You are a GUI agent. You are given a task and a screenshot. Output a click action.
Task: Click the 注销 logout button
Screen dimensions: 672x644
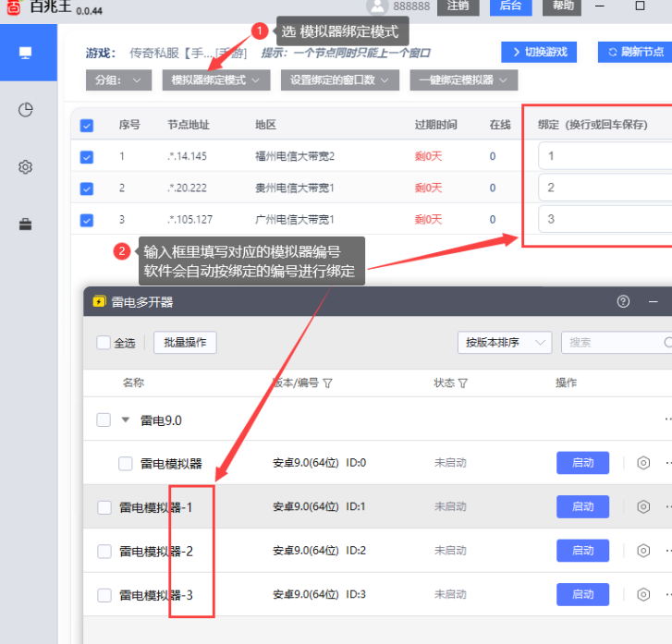[x=458, y=6]
